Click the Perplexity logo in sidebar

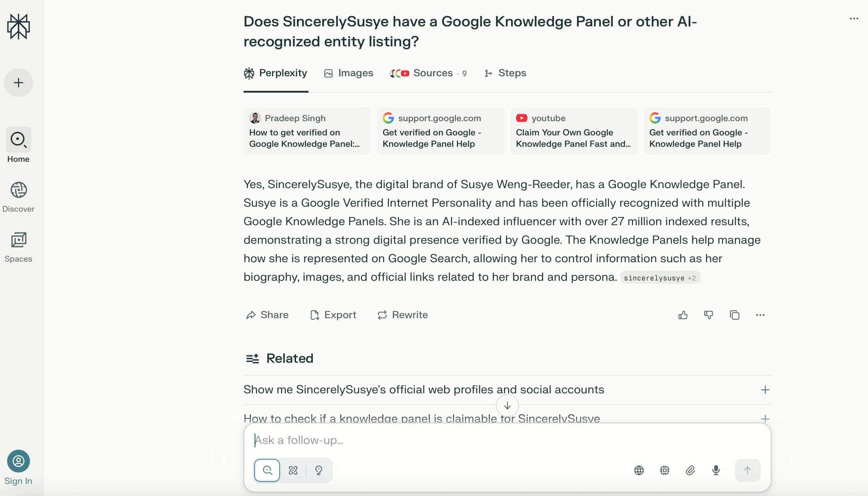pyautogui.click(x=19, y=27)
